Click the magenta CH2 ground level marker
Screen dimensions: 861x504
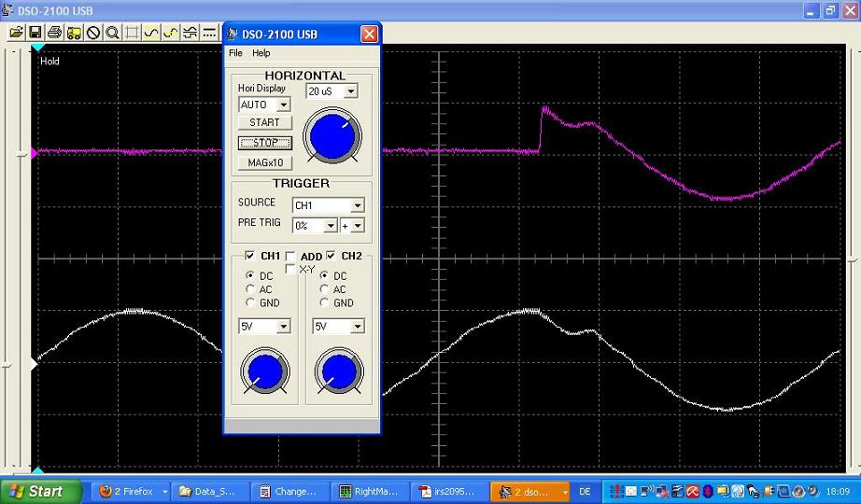click(34, 153)
